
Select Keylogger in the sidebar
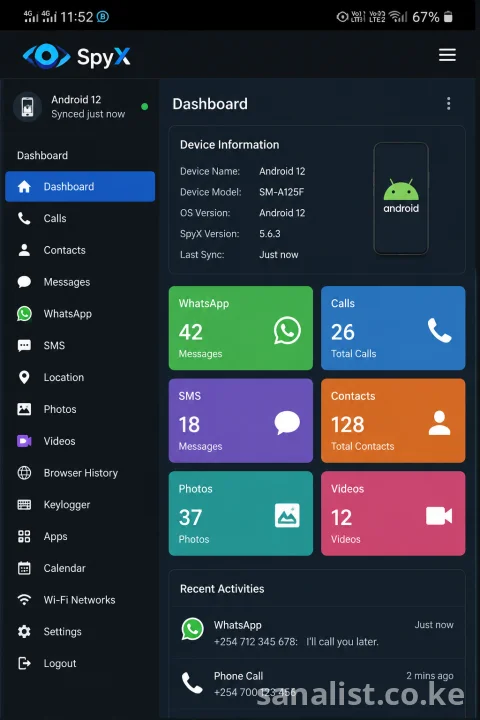coord(80,504)
